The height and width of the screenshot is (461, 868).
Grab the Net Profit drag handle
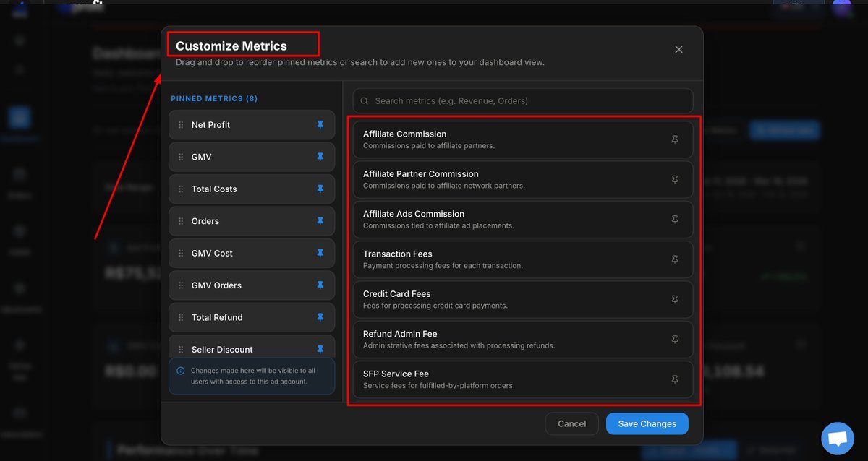pyautogui.click(x=181, y=125)
